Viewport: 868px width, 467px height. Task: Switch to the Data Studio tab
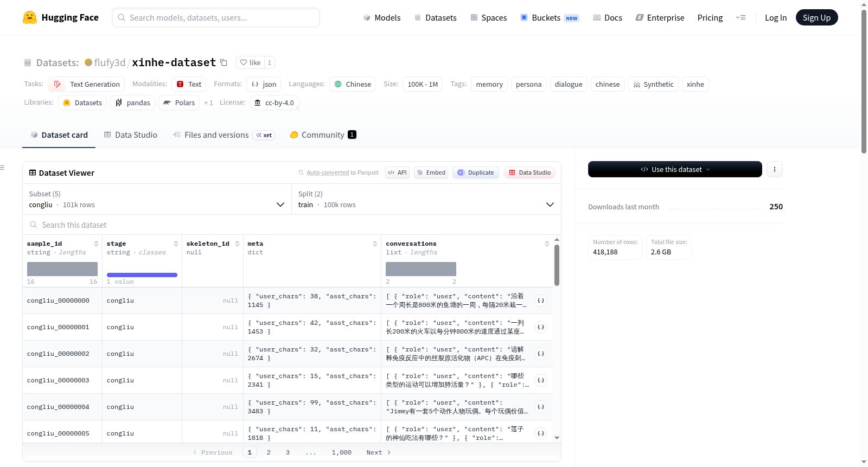[131, 135]
